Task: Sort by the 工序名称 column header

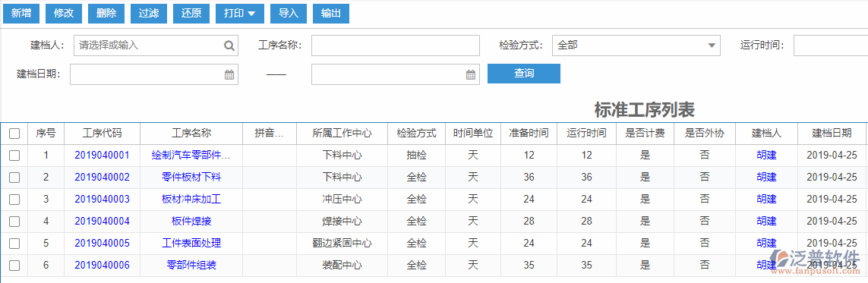Action: [x=191, y=134]
